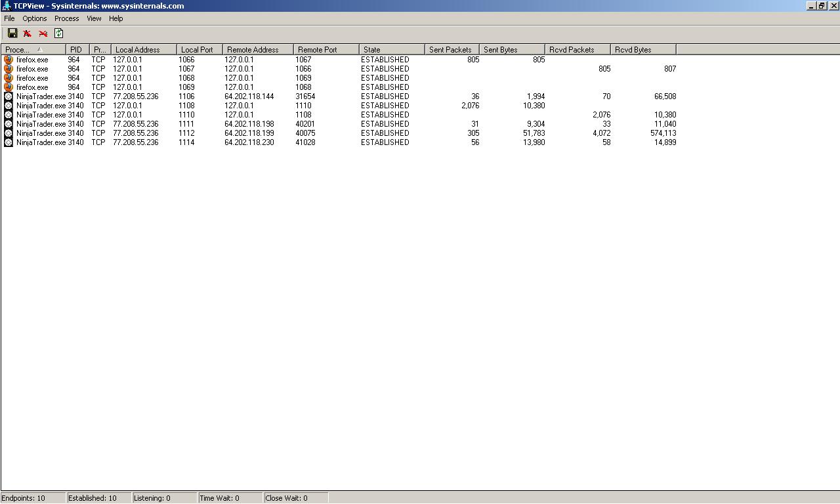Click the Refresh toolbar icon
The width and height of the screenshot is (840, 504).
(x=59, y=33)
